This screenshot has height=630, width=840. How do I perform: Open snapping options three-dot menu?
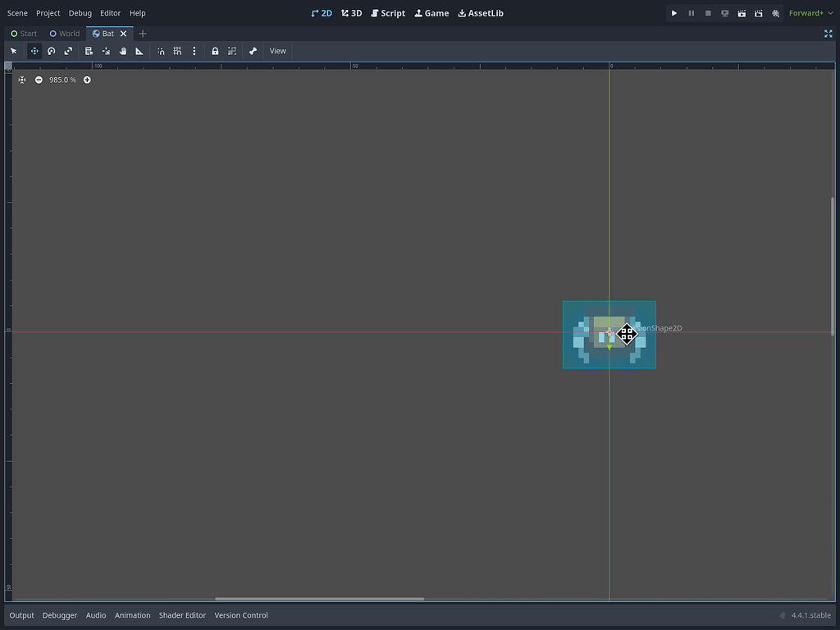[194, 51]
